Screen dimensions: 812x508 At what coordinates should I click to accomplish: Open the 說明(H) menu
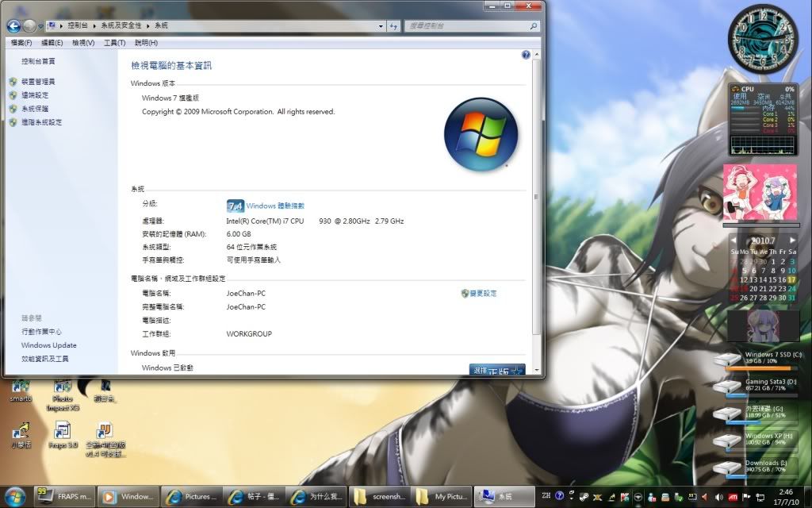pos(146,43)
